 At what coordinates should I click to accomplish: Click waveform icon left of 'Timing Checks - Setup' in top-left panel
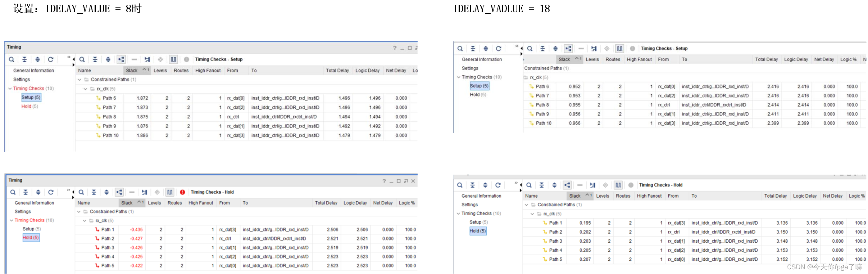pos(173,59)
